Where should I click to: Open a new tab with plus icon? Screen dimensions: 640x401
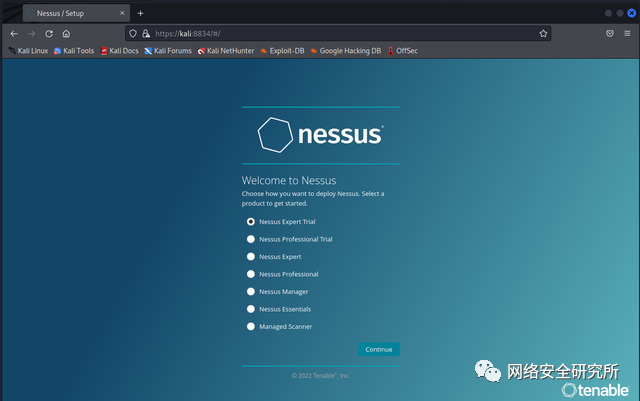(140, 13)
